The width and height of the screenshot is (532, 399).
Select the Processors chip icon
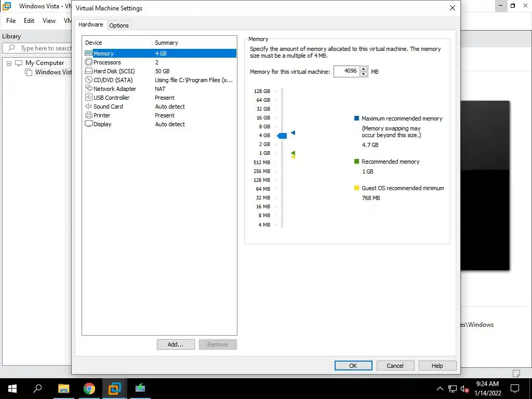[x=88, y=62]
